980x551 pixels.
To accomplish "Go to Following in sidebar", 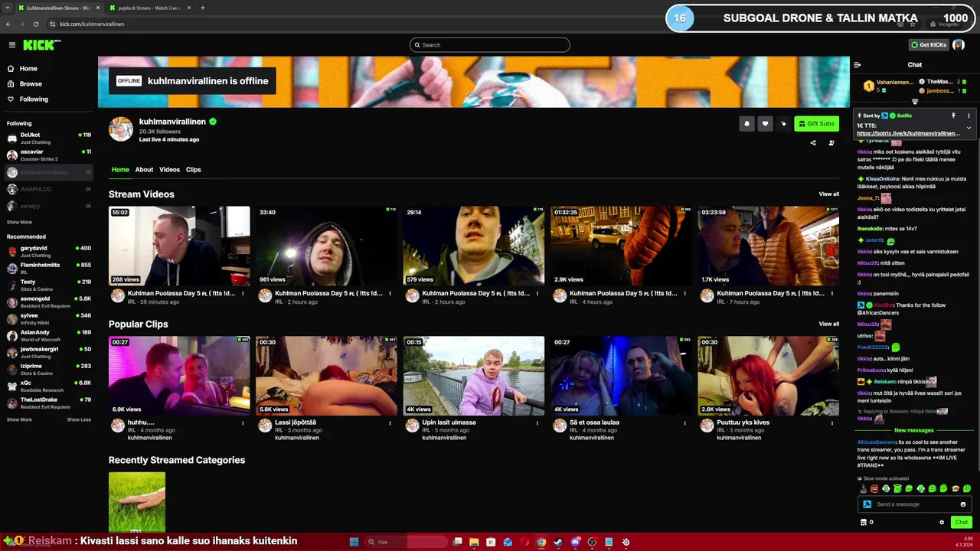I will click(x=34, y=99).
